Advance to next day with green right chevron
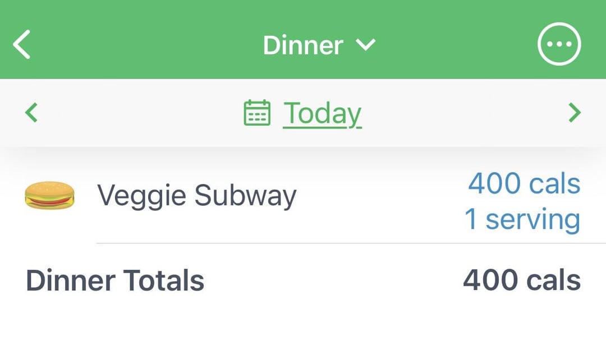Screen dimensions: 606x364 coord(575,112)
